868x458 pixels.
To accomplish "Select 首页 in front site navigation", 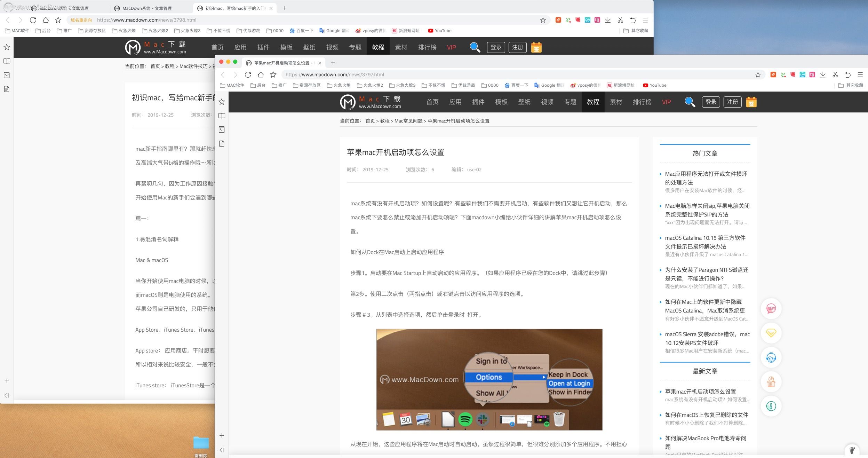I will 432,102.
